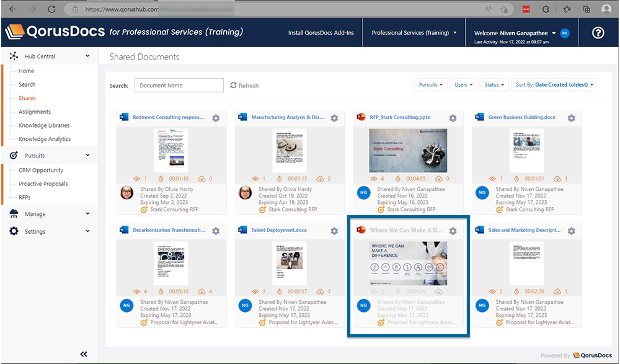The width and height of the screenshot is (620, 364).
Task: Click the Hub Central network icon
Action: (x=14, y=56)
